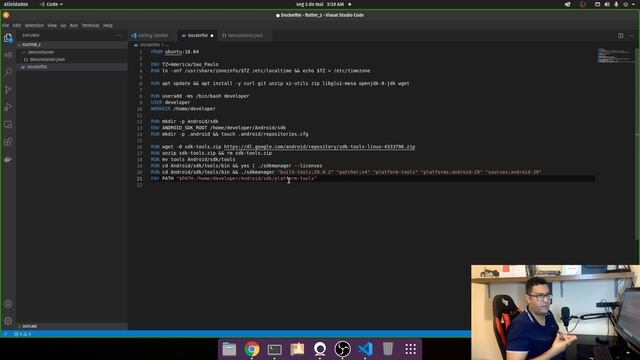The image size is (640, 360).
Task: Open the File menu
Action: click(x=5, y=25)
